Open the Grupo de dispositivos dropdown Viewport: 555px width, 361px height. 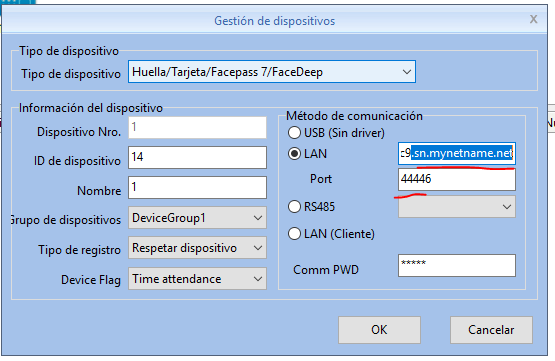tap(197, 218)
